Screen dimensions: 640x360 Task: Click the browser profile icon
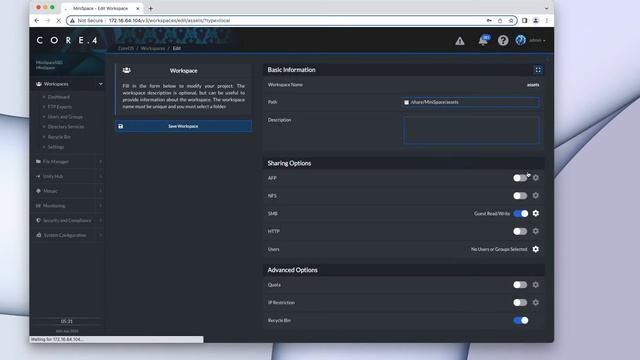pyautogui.click(x=536, y=20)
